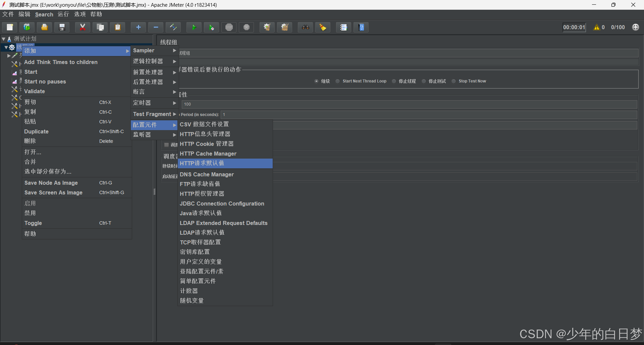
Task: Click the New test plan toolbar icon
Action: pos(10,27)
